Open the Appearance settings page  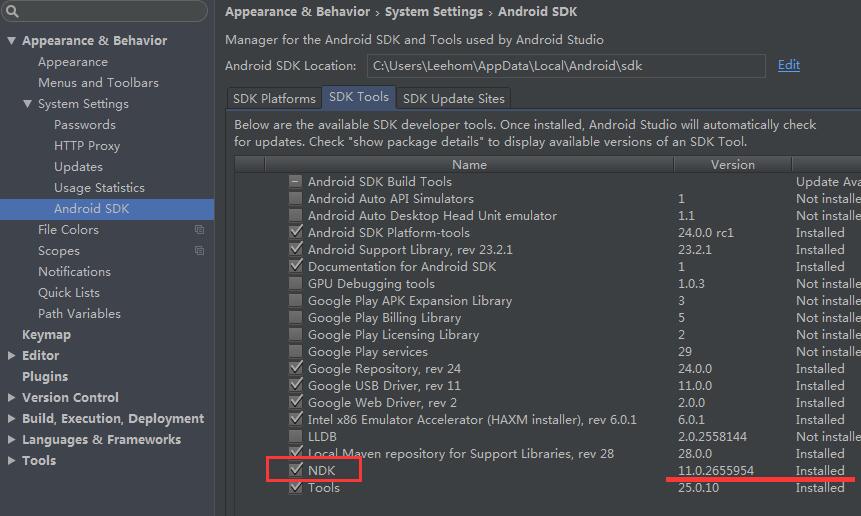tap(72, 62)
